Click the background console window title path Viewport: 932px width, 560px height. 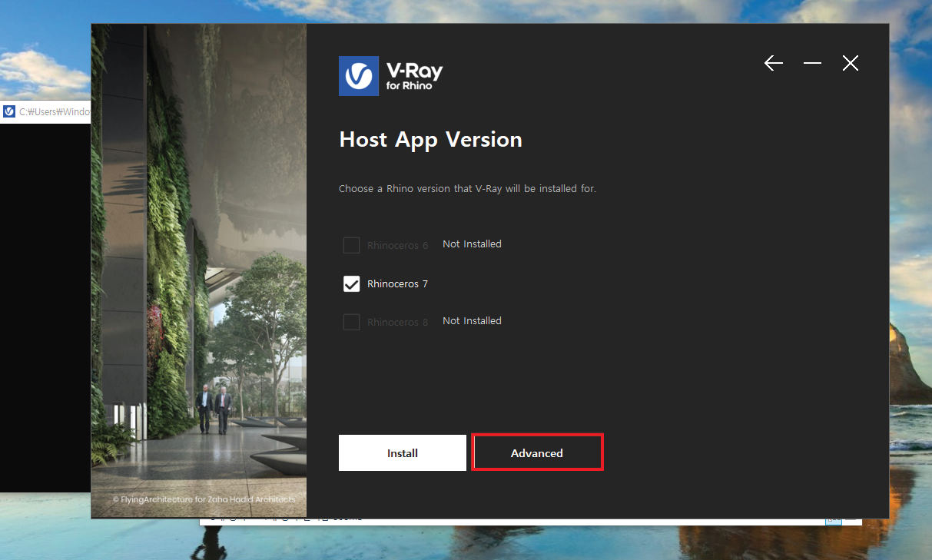click(x=55, y=111)
